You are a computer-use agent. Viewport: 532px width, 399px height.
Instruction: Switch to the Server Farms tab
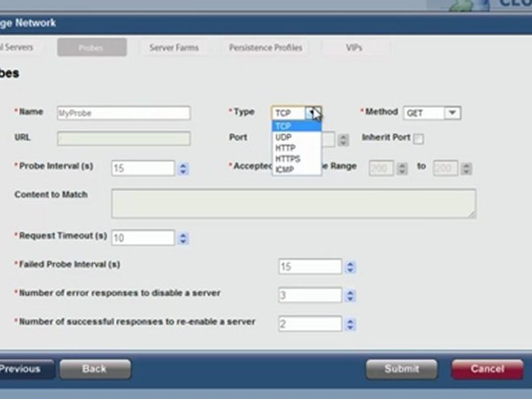tap(174, 48)
